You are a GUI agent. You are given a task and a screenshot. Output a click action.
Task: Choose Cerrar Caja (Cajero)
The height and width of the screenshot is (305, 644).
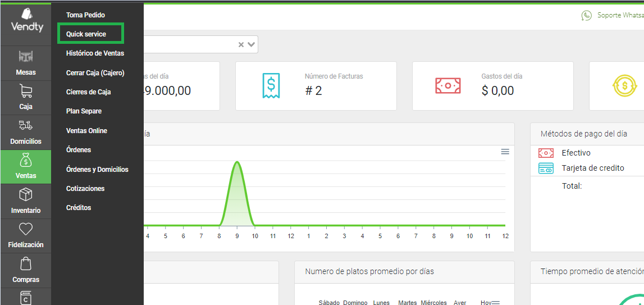click(95, 73)
